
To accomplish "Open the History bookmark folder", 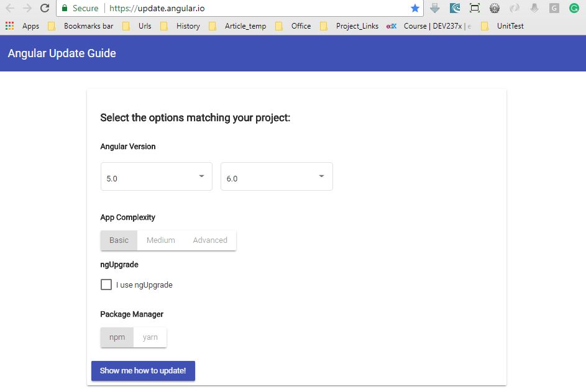I will tap(180, 26).
